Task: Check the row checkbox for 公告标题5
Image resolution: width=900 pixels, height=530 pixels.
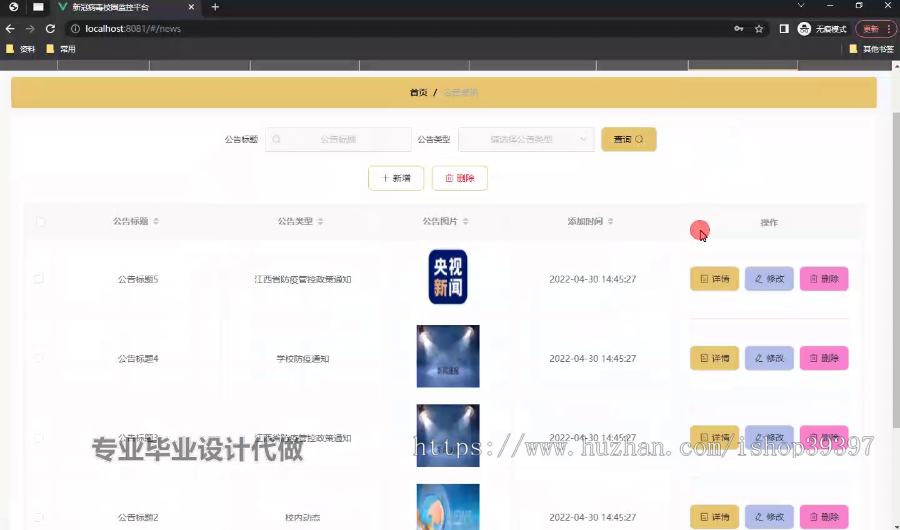Action: pyautogui.click(x=38, y=279)
